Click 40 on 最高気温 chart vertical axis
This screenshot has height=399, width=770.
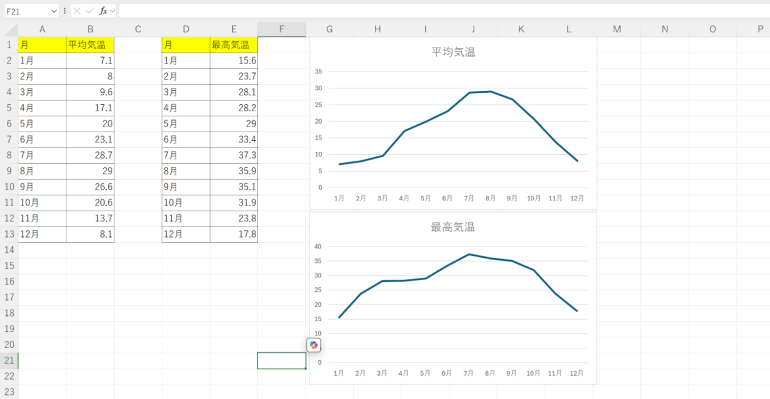coord(318,246)
